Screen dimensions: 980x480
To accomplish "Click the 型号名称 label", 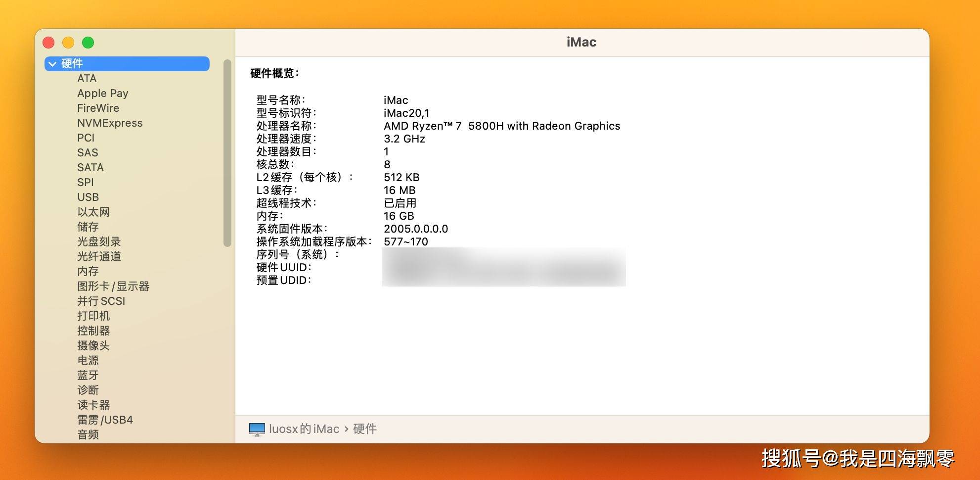I will [x=281, y=100].
